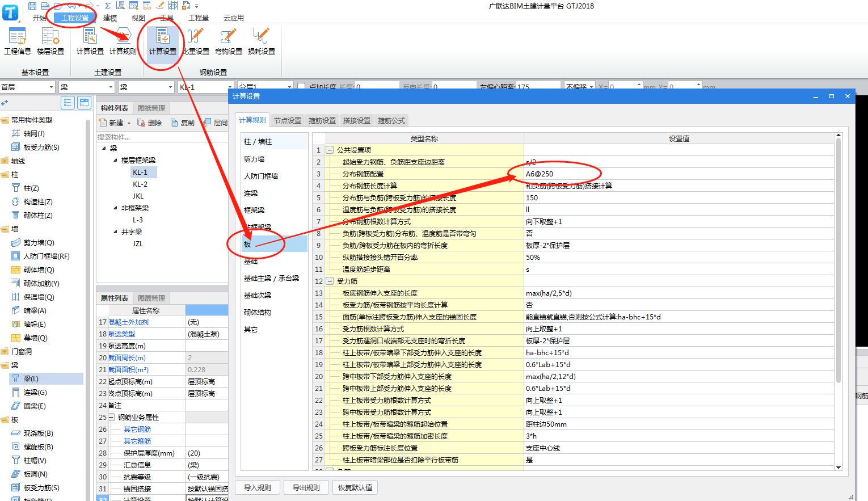
Task: Collapse 非框架梁 tree node
Action: pos(116,208)
